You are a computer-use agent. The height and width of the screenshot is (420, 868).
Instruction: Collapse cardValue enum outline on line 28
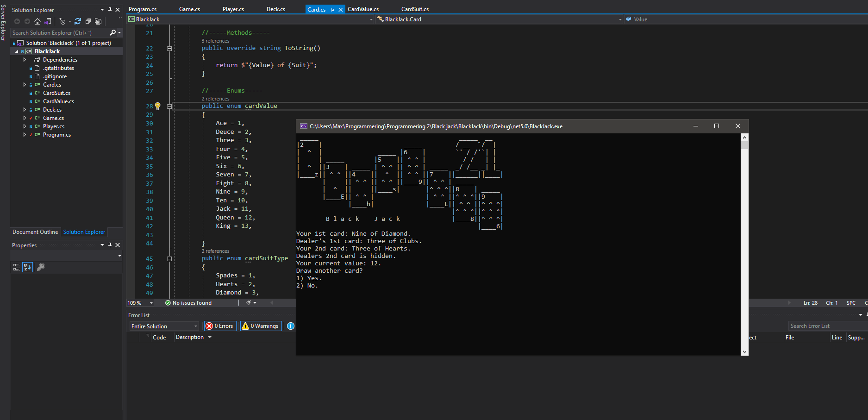169,106
